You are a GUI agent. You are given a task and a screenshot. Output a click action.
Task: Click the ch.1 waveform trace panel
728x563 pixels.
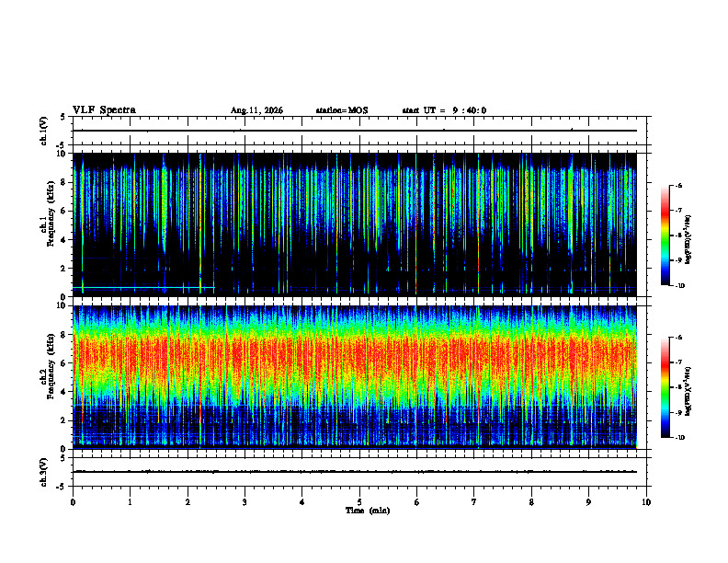(x=359, y=131)
